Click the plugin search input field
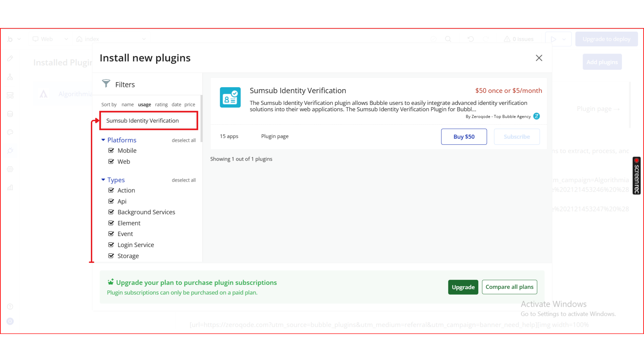The image size is (644, 362). (x=149, y=121)
